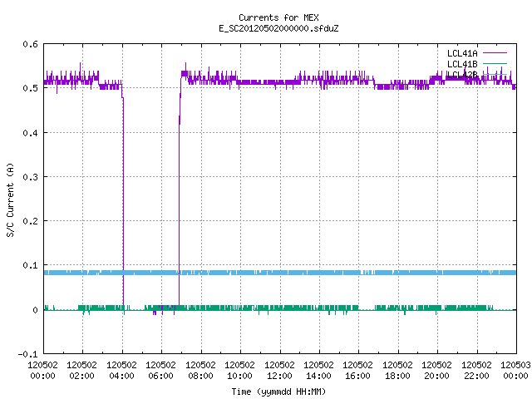The image size is (532, 399).
Task: Click the green LCL41B legend line sample
Action: coord(495,63)
